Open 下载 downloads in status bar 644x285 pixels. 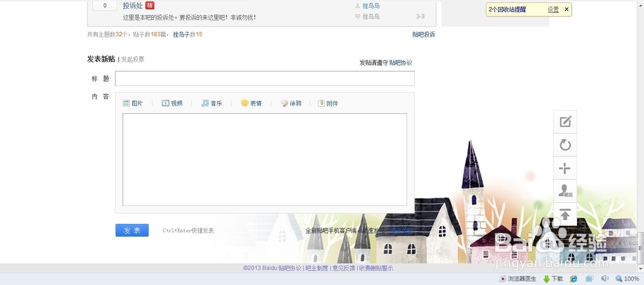pos(553,279)
